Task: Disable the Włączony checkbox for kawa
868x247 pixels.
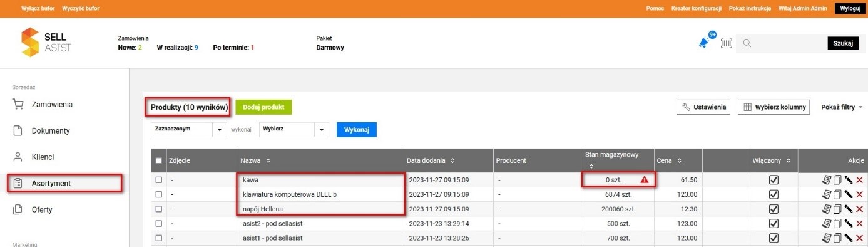Action: [x=774, y=180]
